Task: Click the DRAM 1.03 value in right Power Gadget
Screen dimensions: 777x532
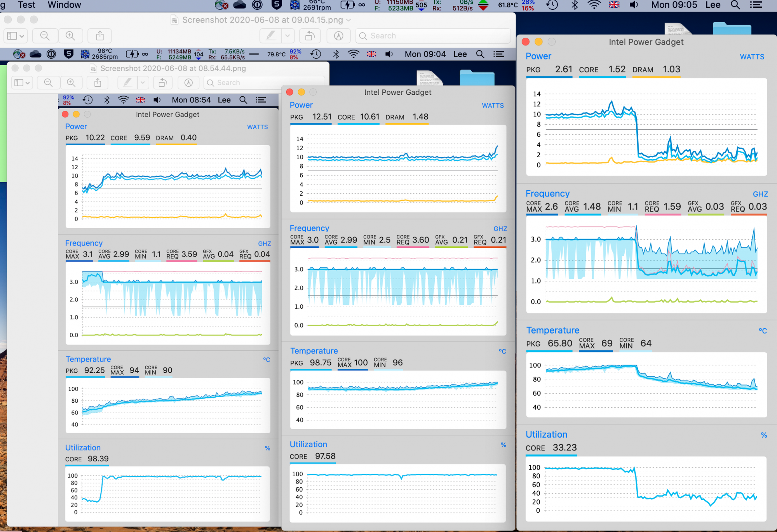Action: click(x=656, y=70)
